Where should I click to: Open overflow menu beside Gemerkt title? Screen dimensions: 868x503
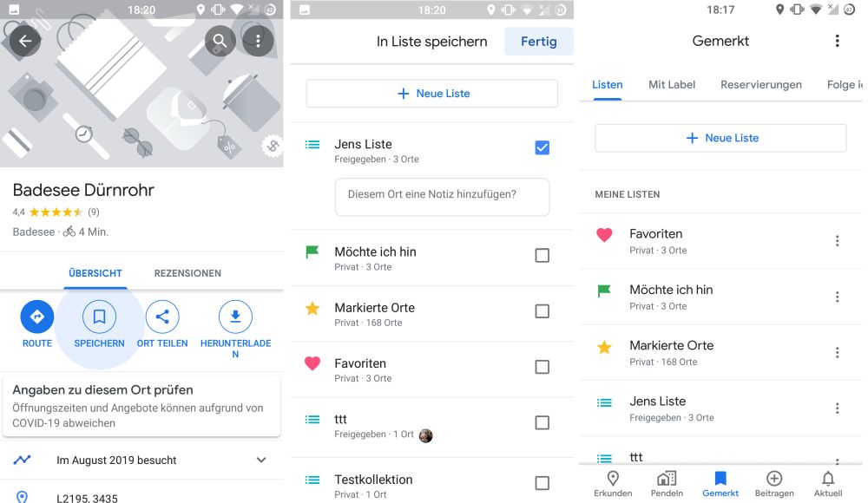pos(837,41)
